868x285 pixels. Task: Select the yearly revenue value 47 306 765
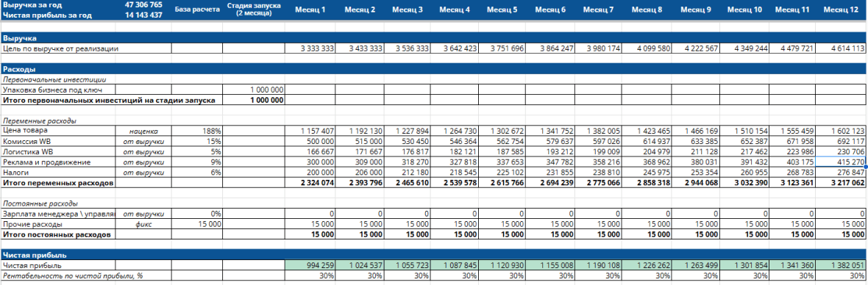pos(143,4)
